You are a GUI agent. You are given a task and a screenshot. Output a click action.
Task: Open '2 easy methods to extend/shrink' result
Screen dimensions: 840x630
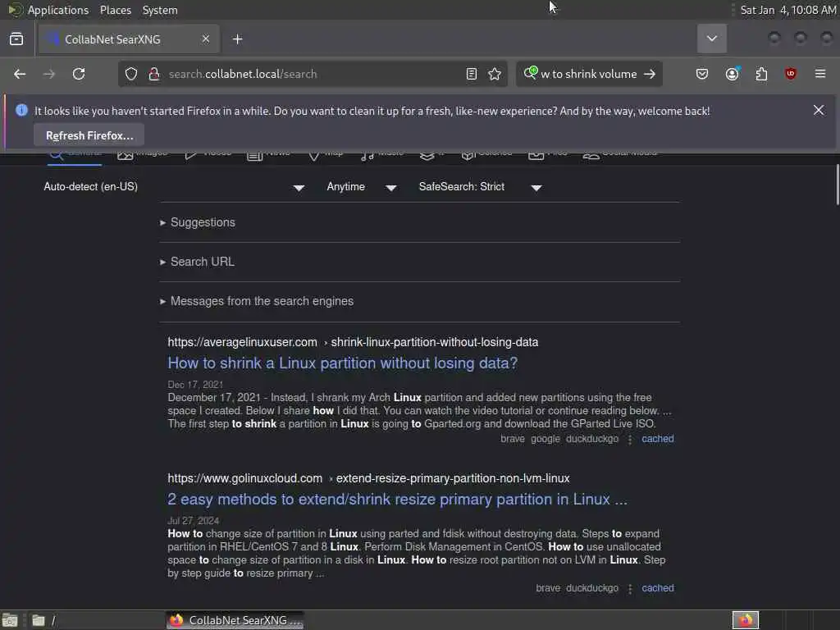coord(397,500)
